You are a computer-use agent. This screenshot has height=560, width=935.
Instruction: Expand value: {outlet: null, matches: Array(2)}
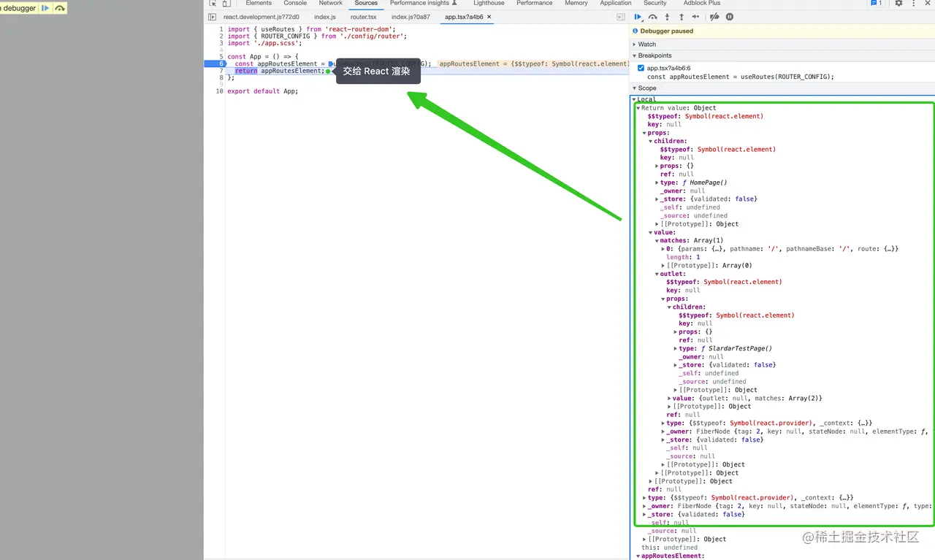(x=669, y=399)
